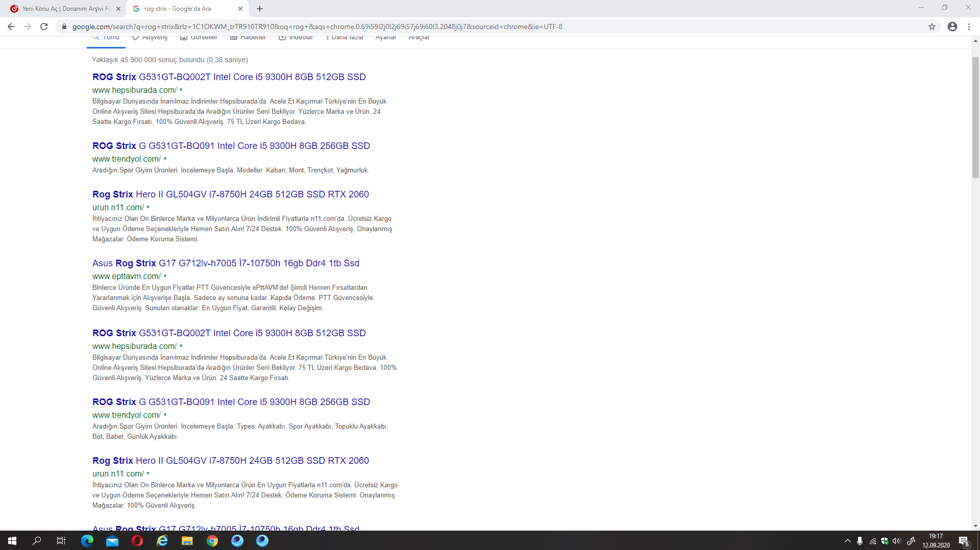Open Hero II result above 'En Uygun Fiyatlarla' snippet
This screenshot has height=550, width=980.
coord(231,461)
